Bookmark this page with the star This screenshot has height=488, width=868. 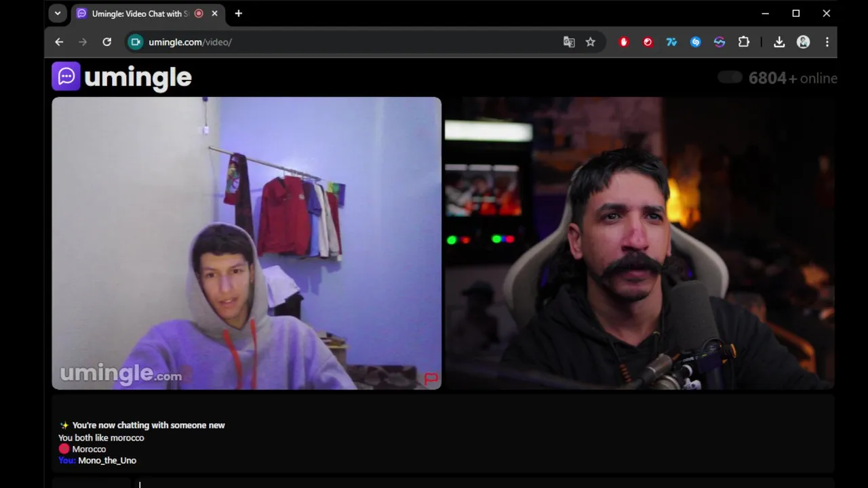point(591,42)
